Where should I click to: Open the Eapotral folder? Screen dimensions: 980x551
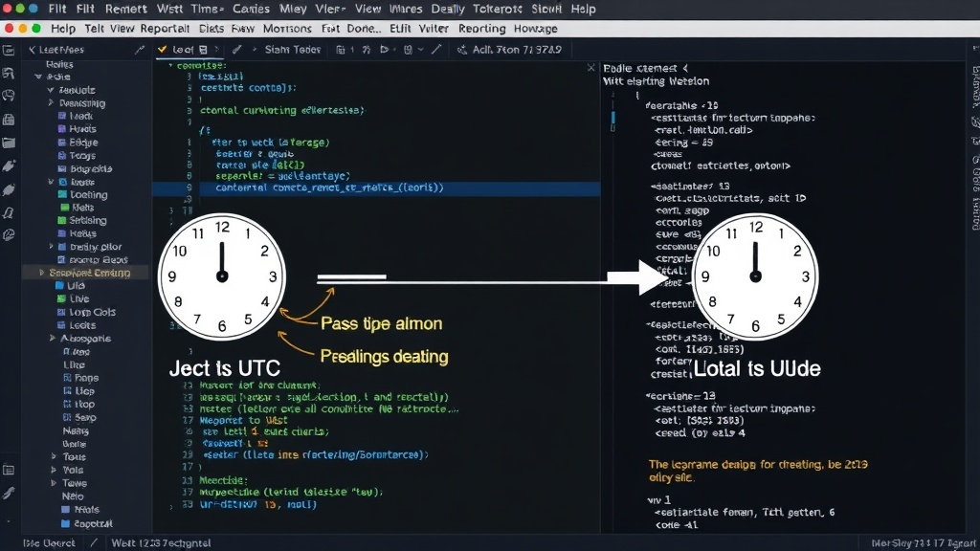pos(93,523)
